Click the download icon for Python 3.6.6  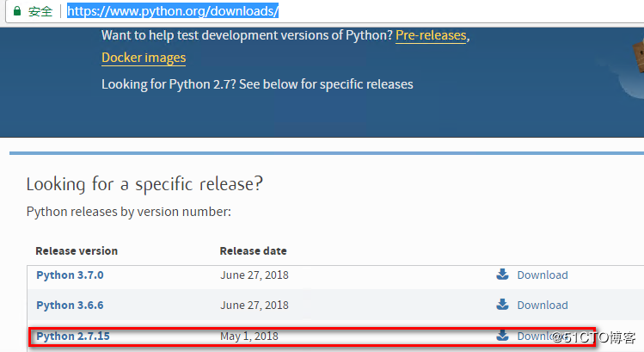click(502, 305)
